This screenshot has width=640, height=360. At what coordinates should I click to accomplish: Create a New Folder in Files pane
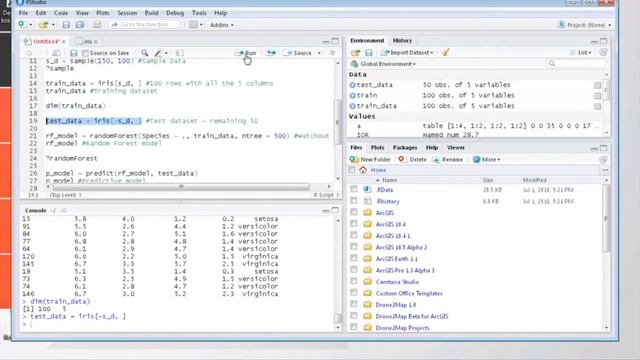point(370,160)
